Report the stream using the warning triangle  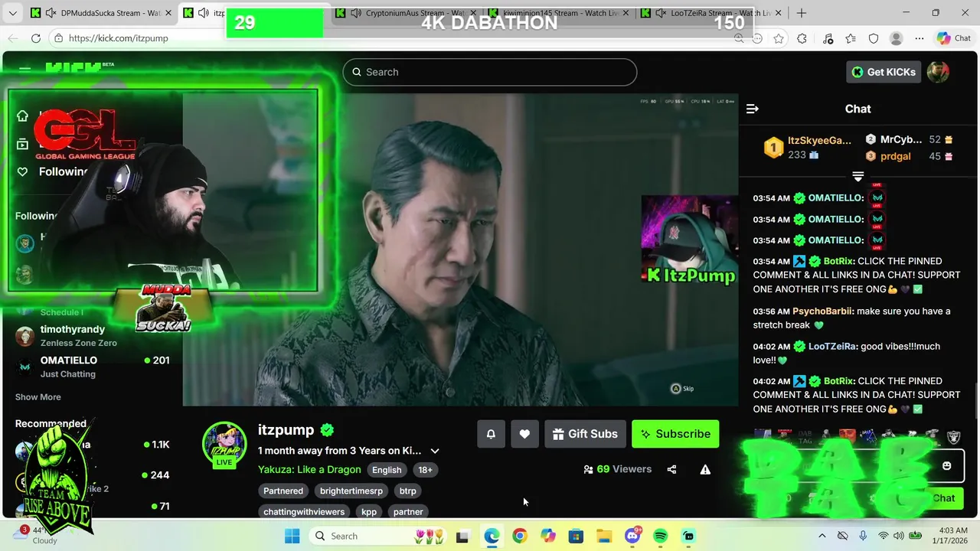click(705, 469)
